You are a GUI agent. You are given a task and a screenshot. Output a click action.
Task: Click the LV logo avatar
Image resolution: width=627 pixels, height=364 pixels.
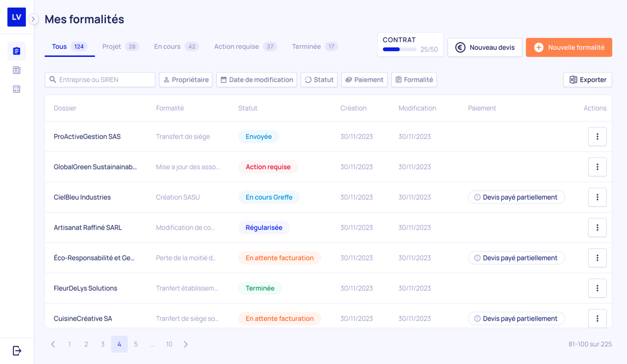(x=16, y=17)
